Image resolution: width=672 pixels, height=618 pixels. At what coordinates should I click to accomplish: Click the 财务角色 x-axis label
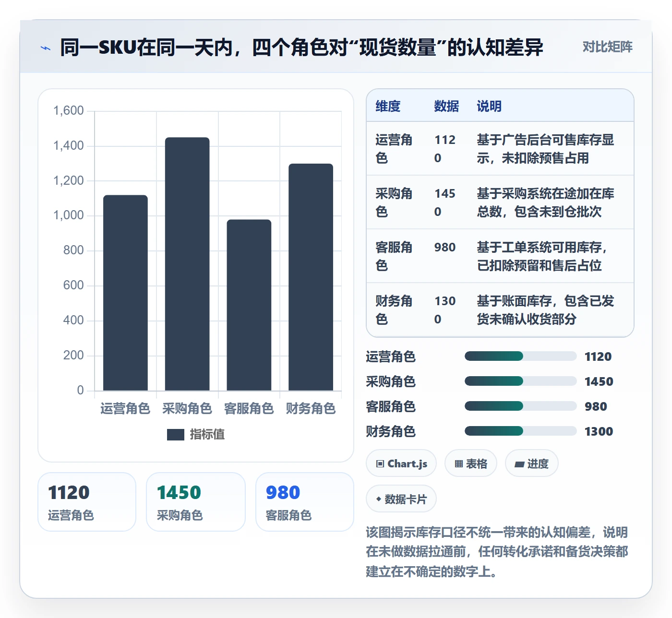311,408
